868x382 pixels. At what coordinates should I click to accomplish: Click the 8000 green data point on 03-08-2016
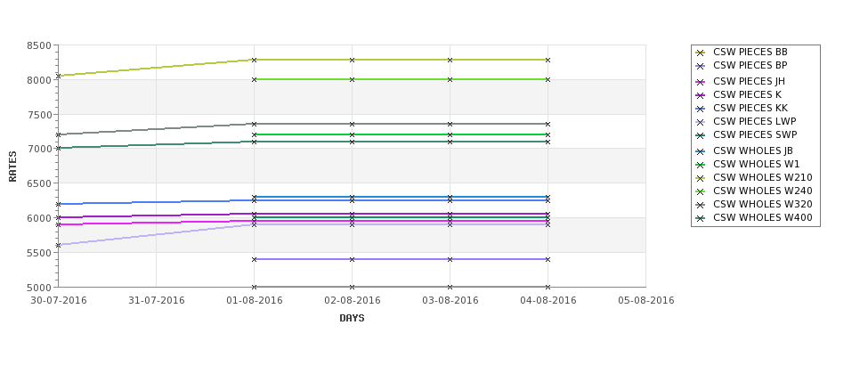pos(450,80)
